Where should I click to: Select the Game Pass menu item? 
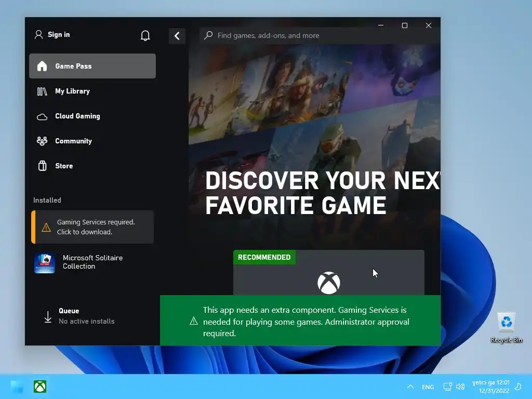(92, 66)
